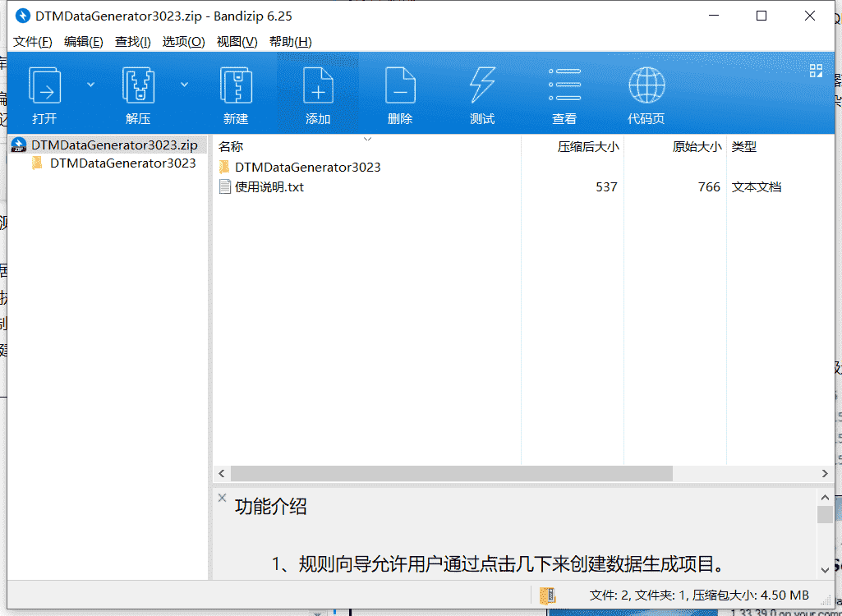Maximize the Bandizip window
This screenshot has width=842, height=616.
tap(761, 16)
